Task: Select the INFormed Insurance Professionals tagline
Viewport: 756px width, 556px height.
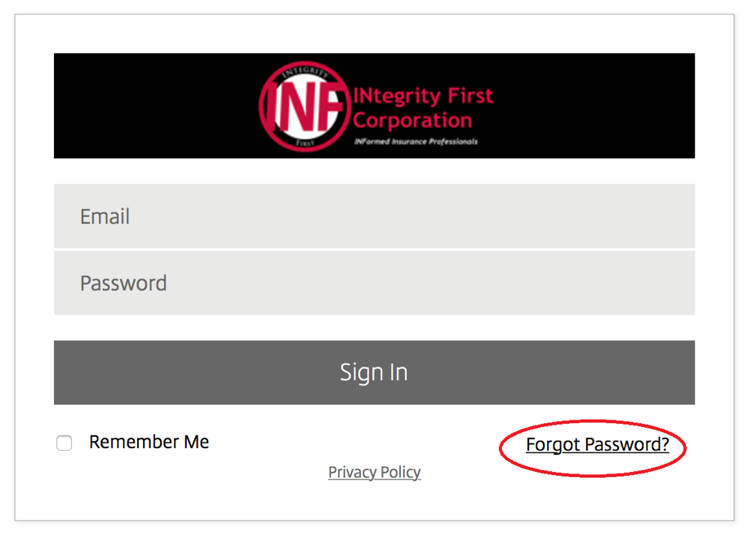Action: pyautogui.click(x=416, y=141)
